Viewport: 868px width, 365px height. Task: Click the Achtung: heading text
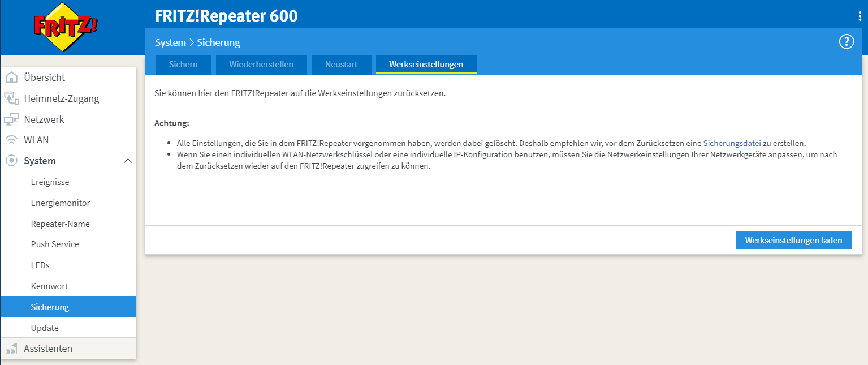(172, 123)
